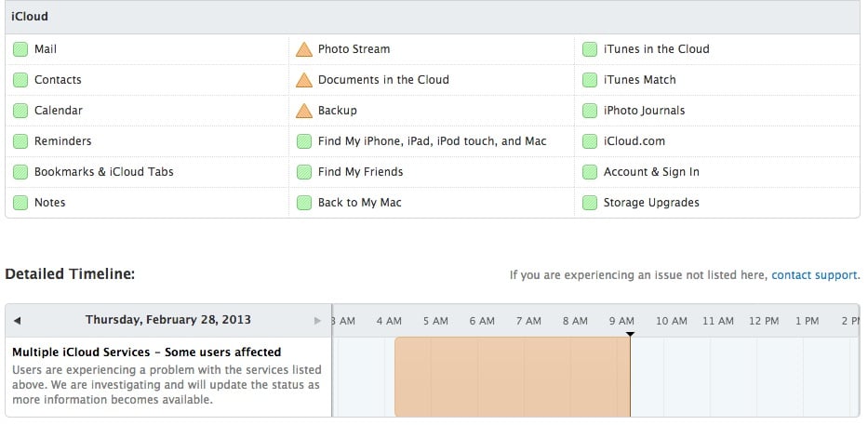868x425 pixels.
Task: Click the green status icon beside Reminders
Action: coord(20,141)
